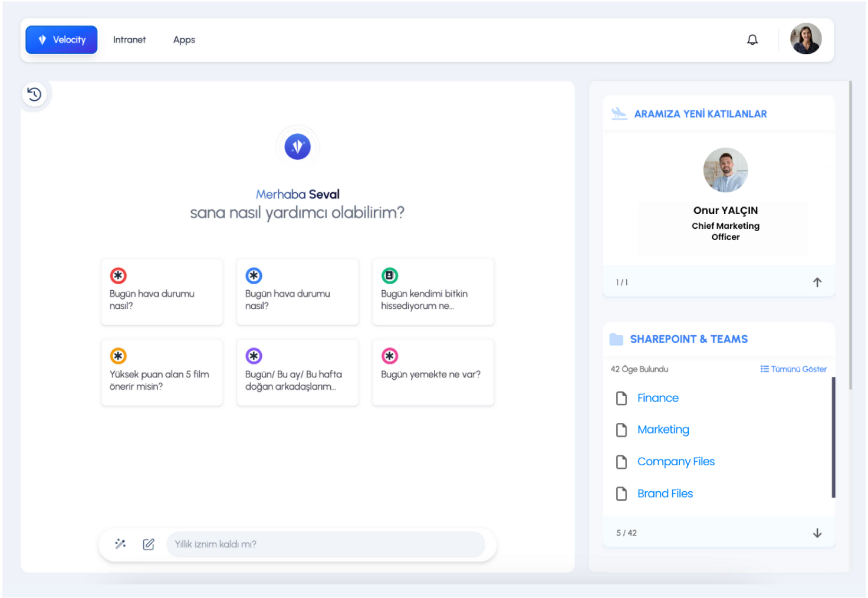Click down arrow in SharePoint card
The image size is (868, 598).
(x=817, y=533)
